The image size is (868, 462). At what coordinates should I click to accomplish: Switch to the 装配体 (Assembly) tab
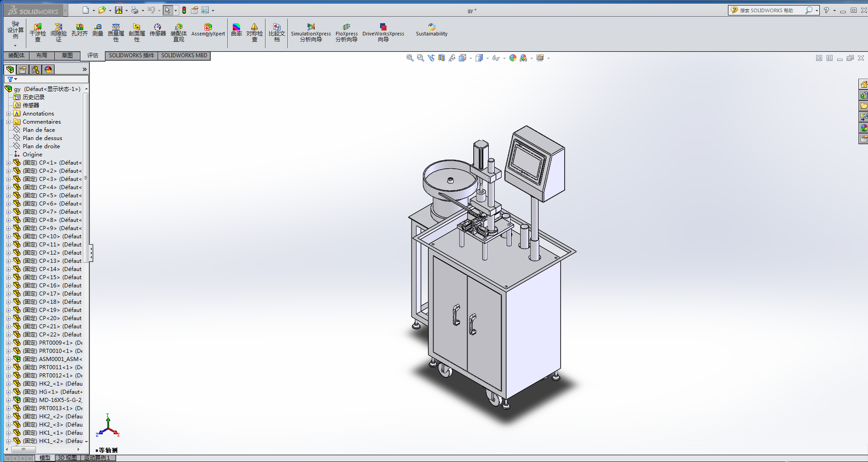click(16, 55)
